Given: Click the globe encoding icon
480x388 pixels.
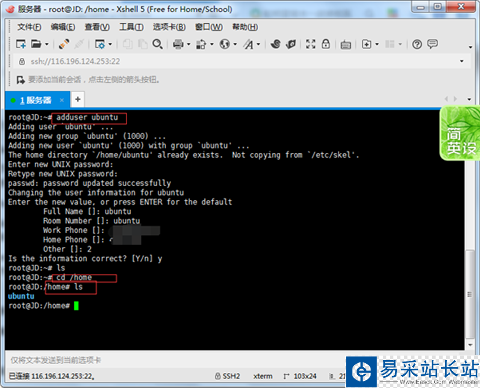Looking at the screenshot, I should 225,44.
